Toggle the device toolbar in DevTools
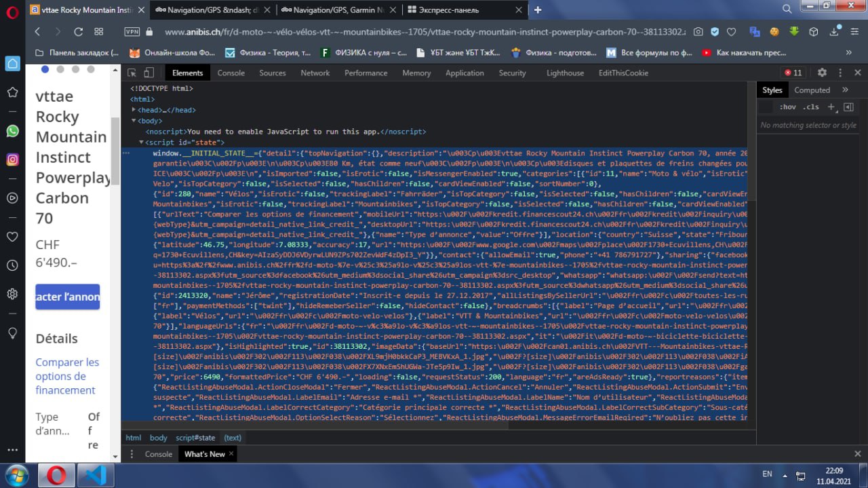The height and width of the screenshot is (488, 868). (x=149, y=73)
